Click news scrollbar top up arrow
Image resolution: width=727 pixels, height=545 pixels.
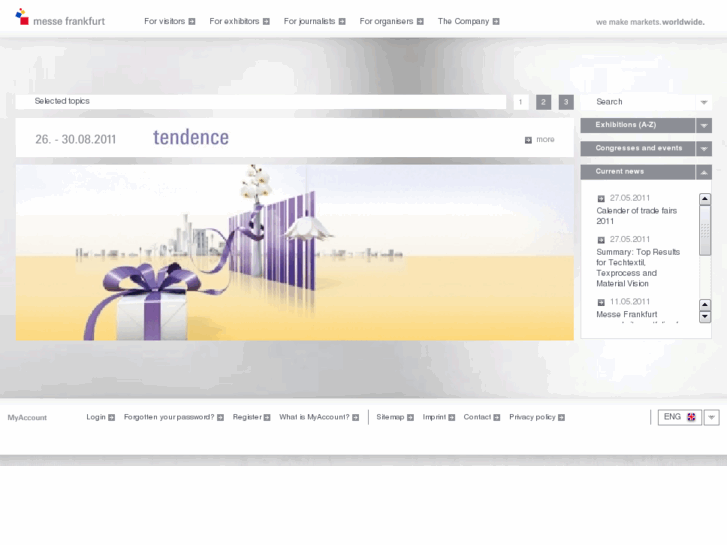coord(705,199)
